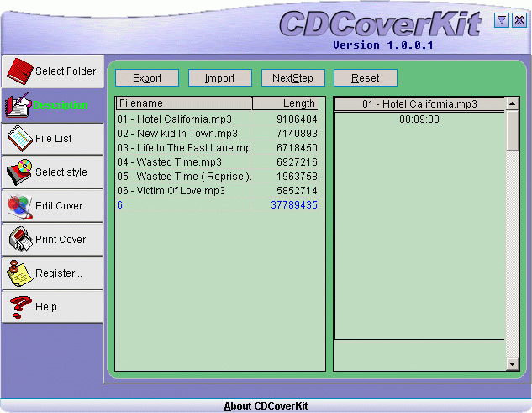Click length value 5852714

coord(297,191)
